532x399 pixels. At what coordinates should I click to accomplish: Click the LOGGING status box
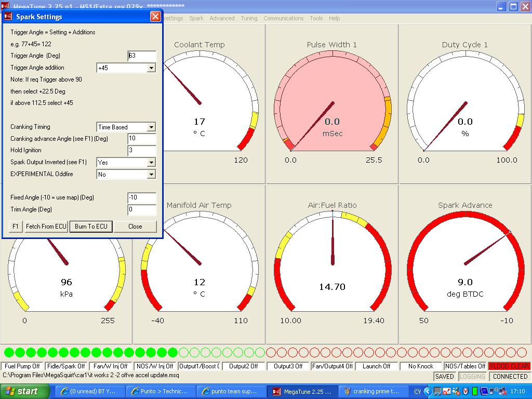[x=472, y=377]
